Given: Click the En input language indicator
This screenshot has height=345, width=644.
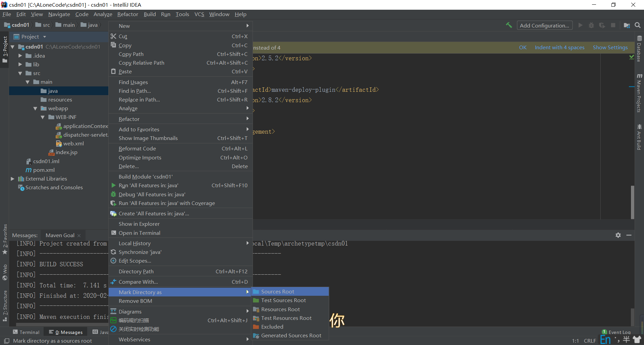Looking at the screenshot, I should point(605,340).
